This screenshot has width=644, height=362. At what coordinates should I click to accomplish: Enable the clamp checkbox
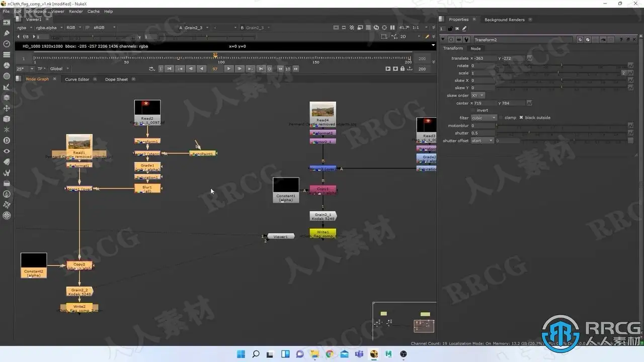(x=501, y=118)
